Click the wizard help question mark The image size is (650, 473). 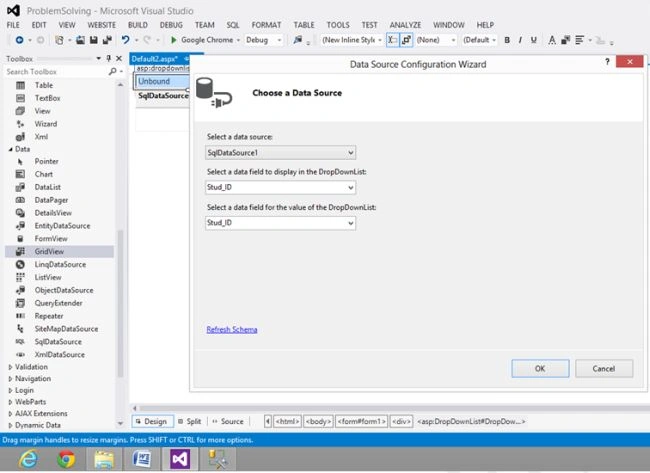tap(607, 62)
